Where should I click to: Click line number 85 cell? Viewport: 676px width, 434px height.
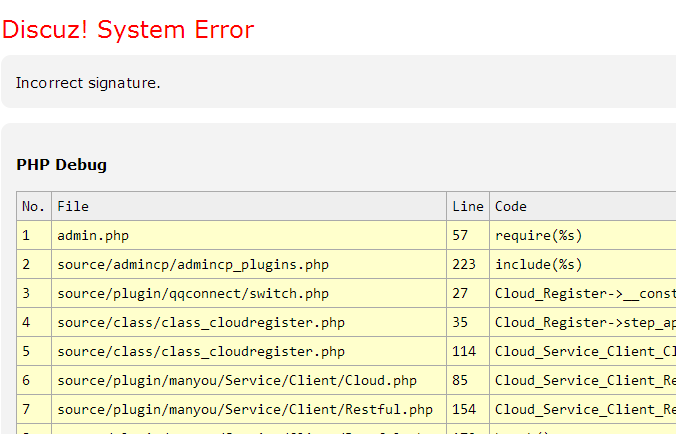click(x=468, y=380)
